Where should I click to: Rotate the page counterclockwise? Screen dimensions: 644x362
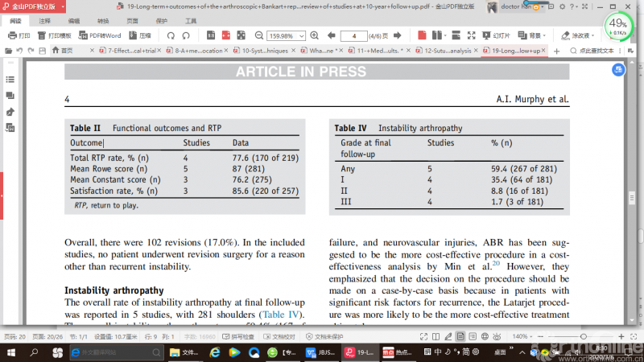(171, 36)
